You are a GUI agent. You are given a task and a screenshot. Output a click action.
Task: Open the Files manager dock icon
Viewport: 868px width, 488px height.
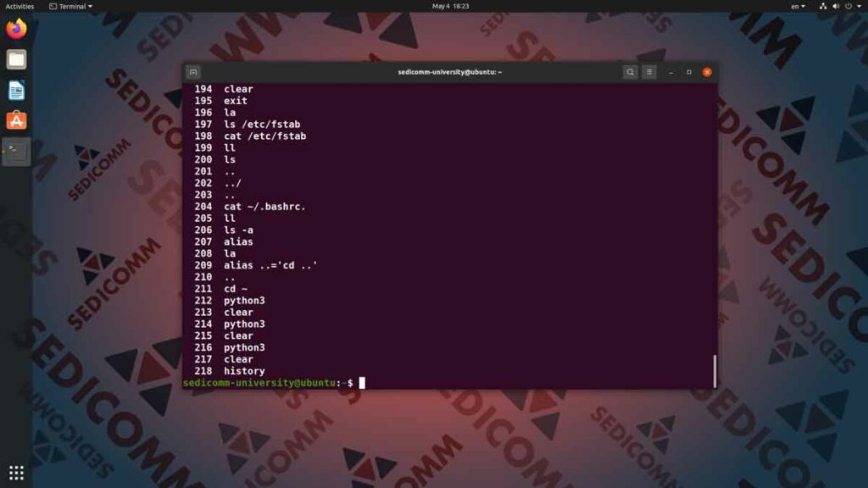tap(16, 59)
